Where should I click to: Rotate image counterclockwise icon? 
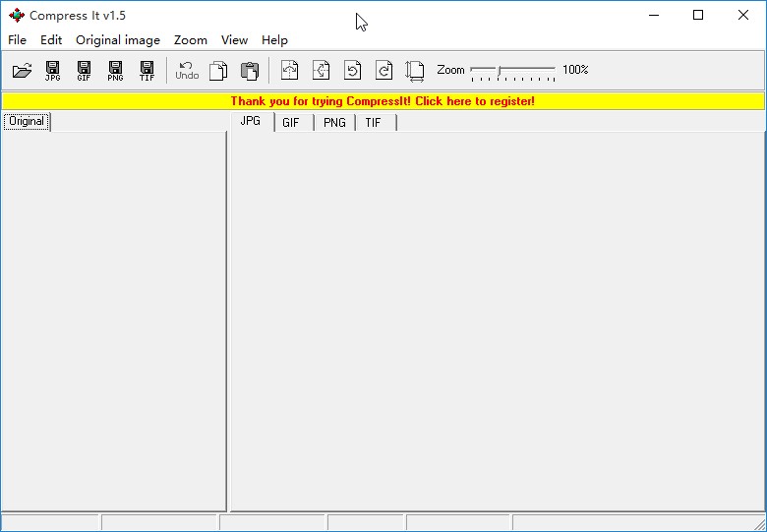pyautogui.click(x=352, y=70)
